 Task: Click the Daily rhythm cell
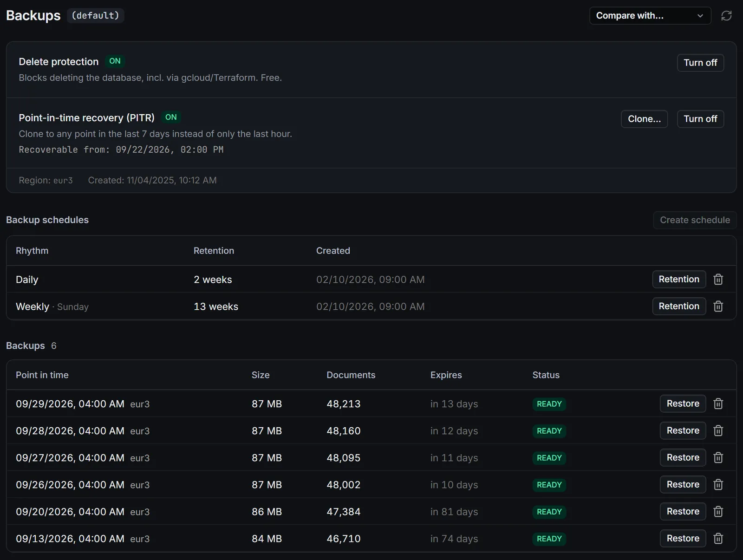click(x=27, y=280)
